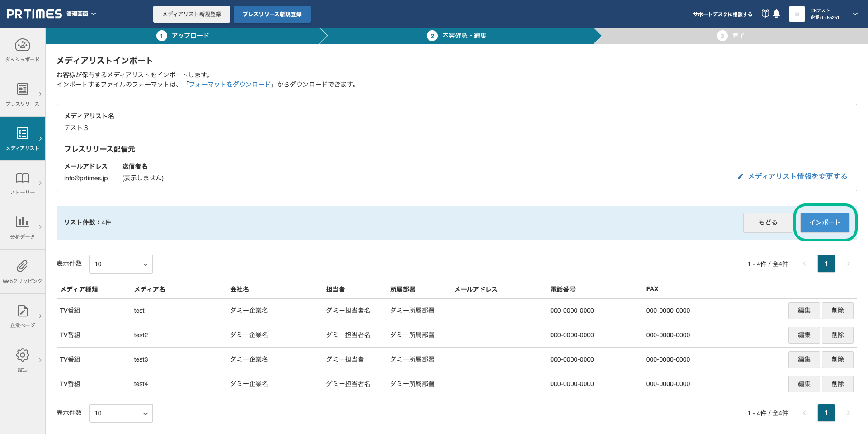Open the Web clipping paperclip icon
The image size is (868, 434).
[x=23, y=266]
